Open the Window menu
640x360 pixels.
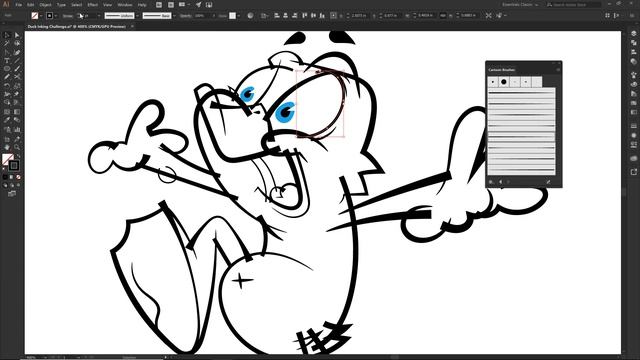point(124,5)
